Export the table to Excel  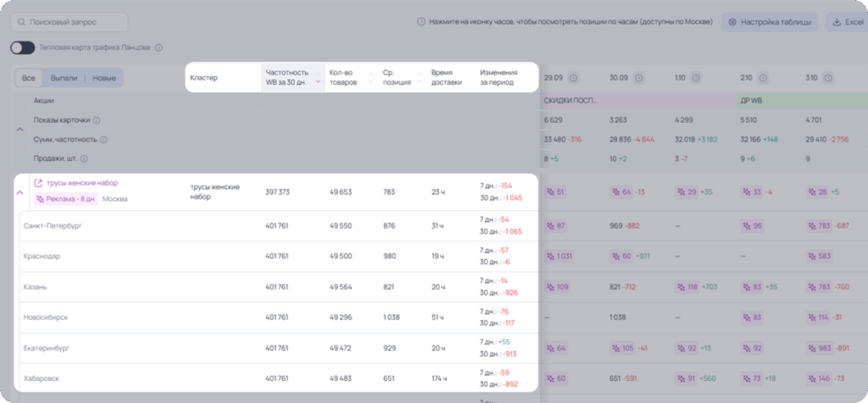click(847, 22)
